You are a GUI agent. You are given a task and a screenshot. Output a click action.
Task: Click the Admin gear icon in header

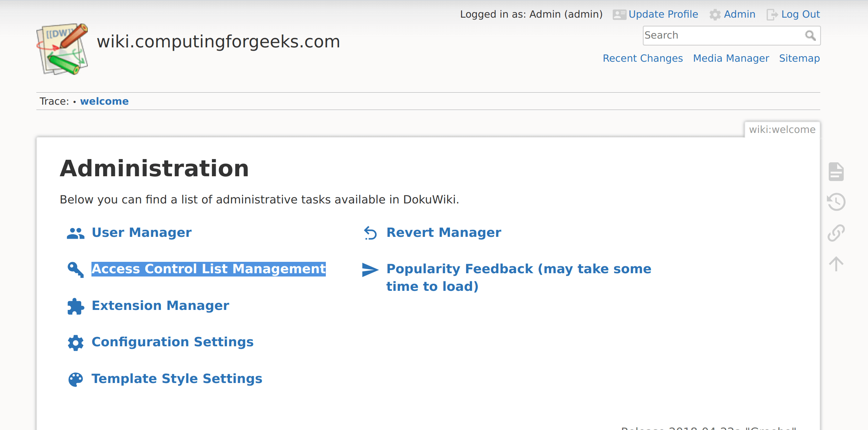(715, 15)
